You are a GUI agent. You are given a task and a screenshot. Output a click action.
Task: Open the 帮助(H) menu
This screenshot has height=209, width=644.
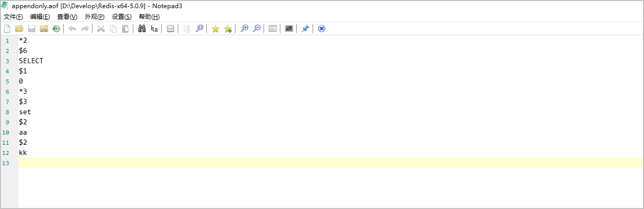click(149, 17)
